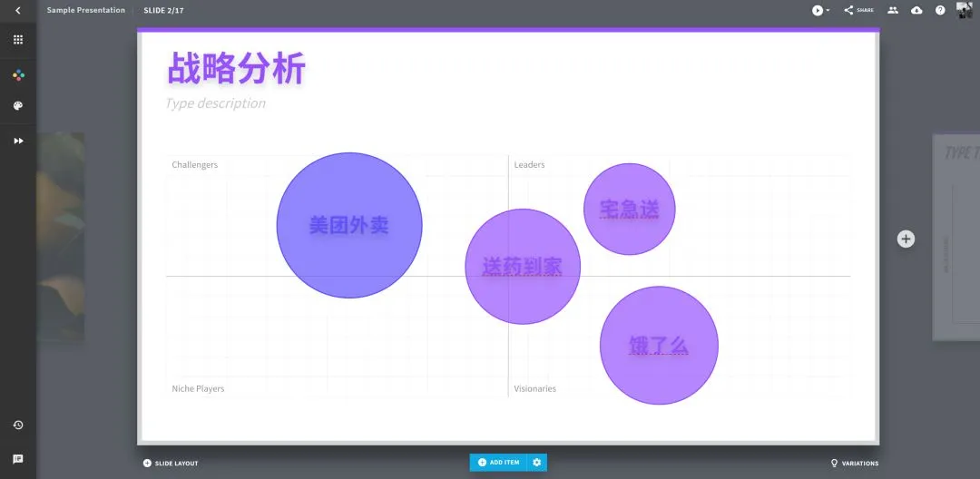Open the colorful smart slide templates icon
The image size is (980, 479).
pos(18,75)
